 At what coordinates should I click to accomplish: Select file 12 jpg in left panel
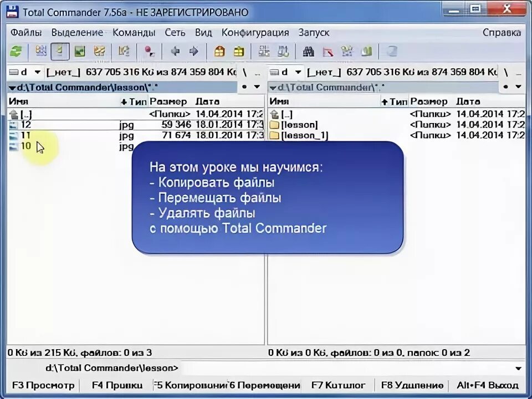tap(136, 125)
